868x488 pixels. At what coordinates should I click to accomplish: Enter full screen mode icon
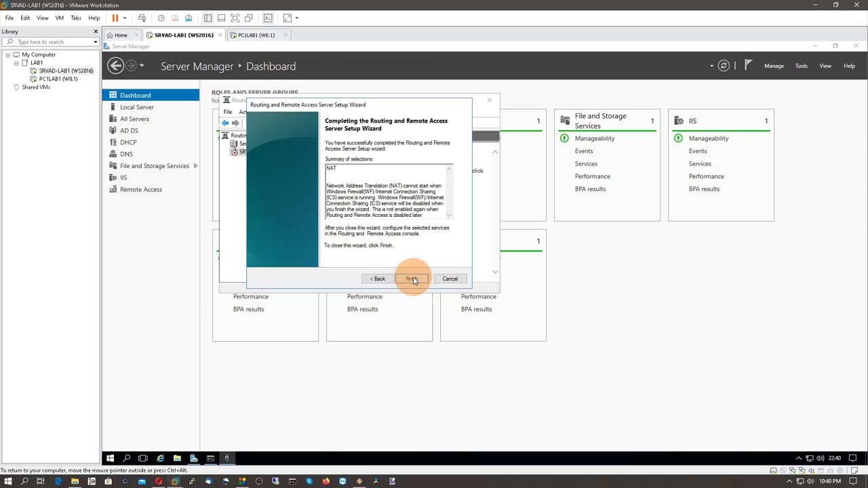235,18
